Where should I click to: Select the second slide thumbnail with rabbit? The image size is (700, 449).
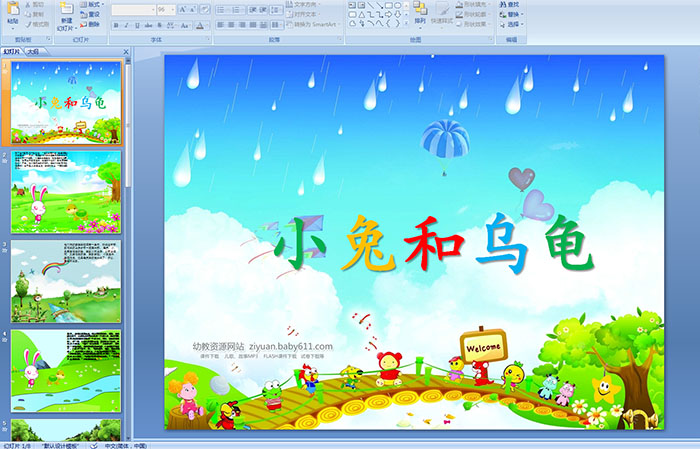(66, 191)
